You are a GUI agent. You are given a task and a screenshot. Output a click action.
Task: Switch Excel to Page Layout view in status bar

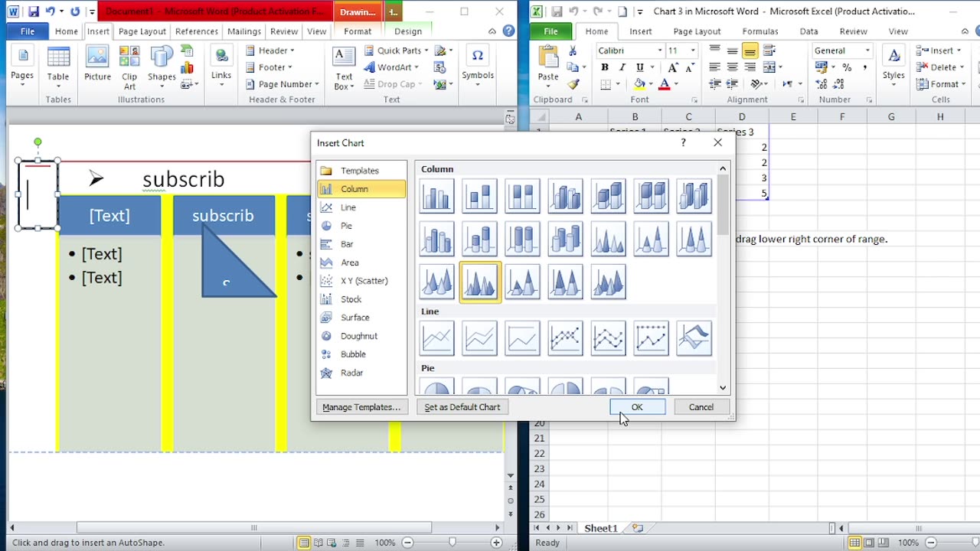869,543
